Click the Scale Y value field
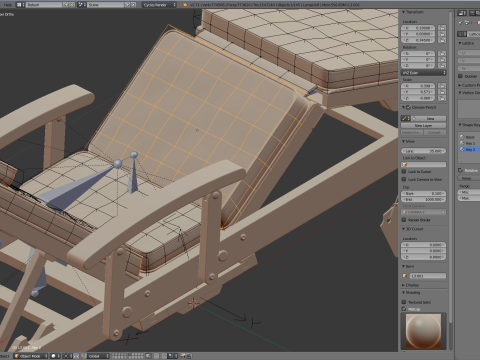Image resolution: width=480 pixels, height=360 pixels. pyautogui.click(x=419, y=92)
